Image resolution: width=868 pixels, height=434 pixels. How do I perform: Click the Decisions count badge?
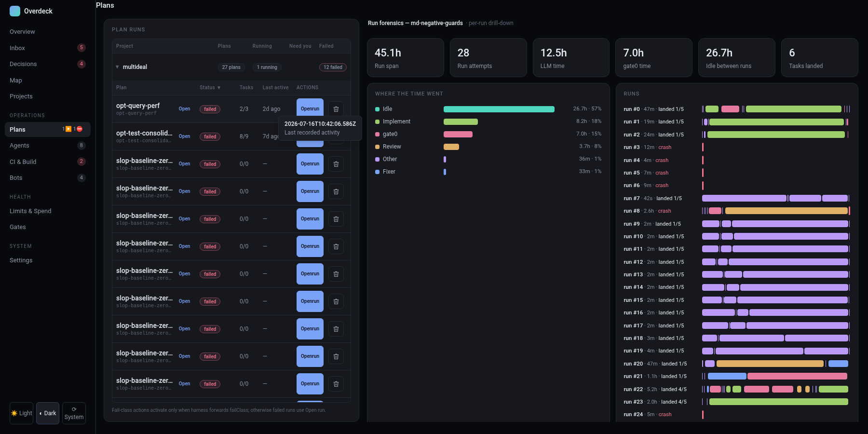(x=81, y=64)
